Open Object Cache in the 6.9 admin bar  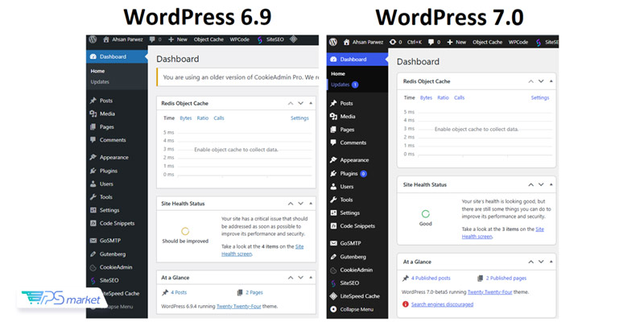pos(208,39)
